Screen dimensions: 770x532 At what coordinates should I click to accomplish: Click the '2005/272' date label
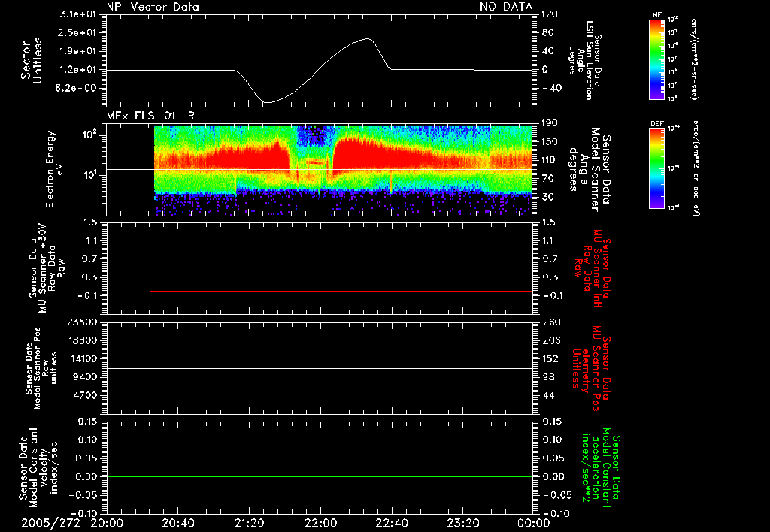[x=50, y=523]
